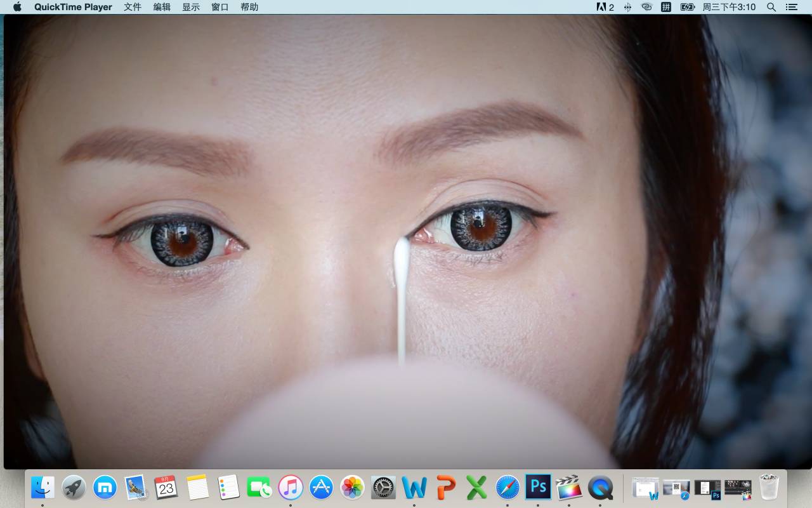Image resolution: width=812 pixels, height=508 pixels.
Task: Open the Reminders app in Dock
Action: click(228, 488)
